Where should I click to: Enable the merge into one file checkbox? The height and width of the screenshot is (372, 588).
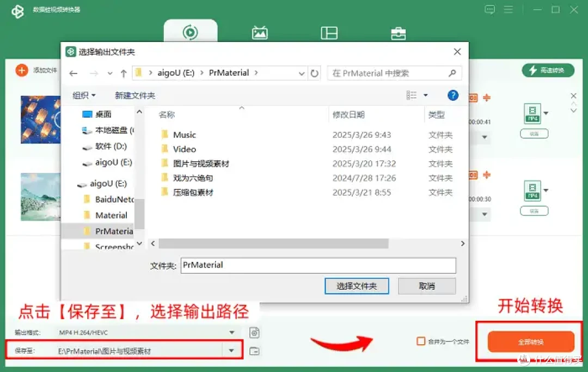[421, 341]
